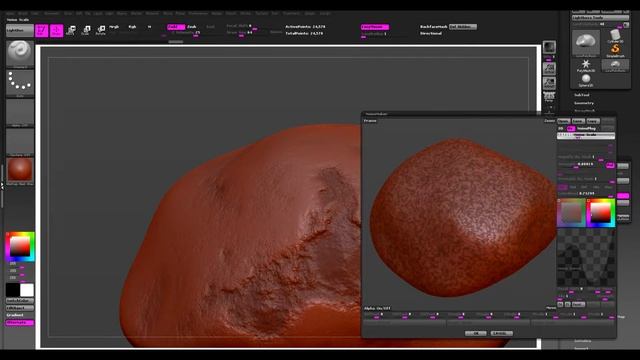The image size is (640, 360).
Task: Open the Brush menu
Action: [23, 13]
